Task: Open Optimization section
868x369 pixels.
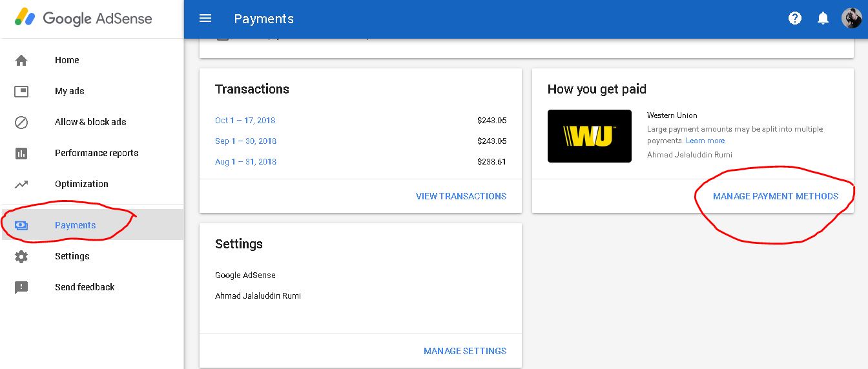Action: [81, 184]
